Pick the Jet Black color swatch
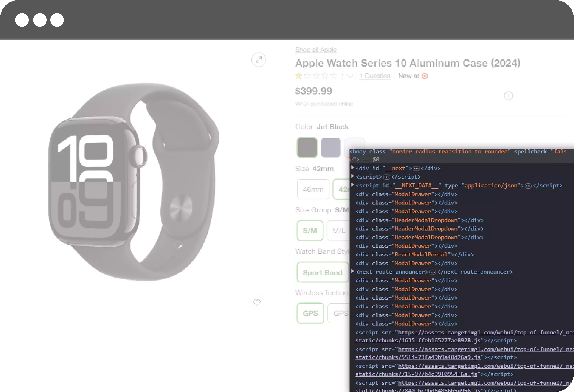 (x=307, y=147)
